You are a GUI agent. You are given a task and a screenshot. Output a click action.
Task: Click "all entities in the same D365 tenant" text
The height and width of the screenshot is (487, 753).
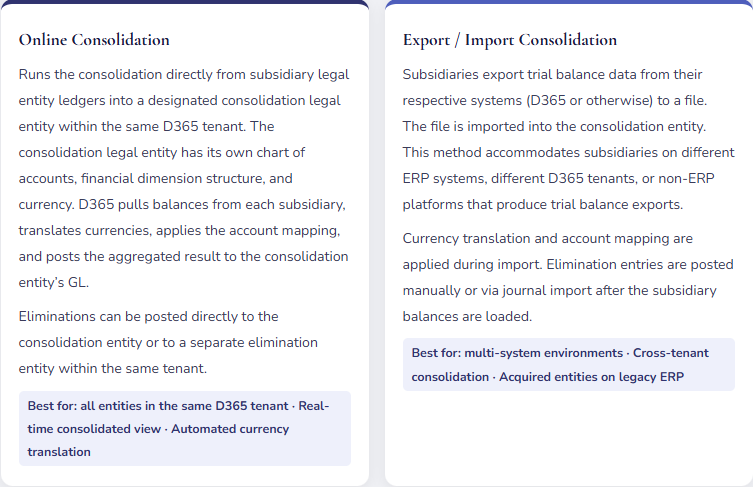click(187, 406)
